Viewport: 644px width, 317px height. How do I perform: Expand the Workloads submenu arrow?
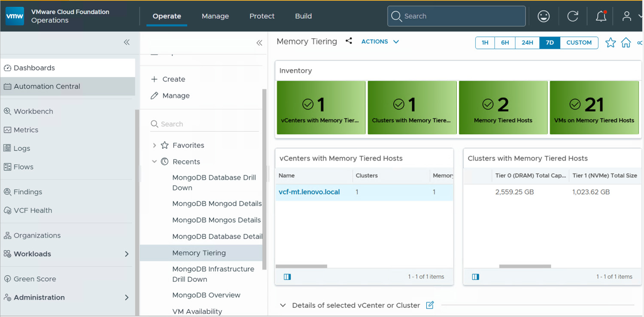tap(127, 254)
